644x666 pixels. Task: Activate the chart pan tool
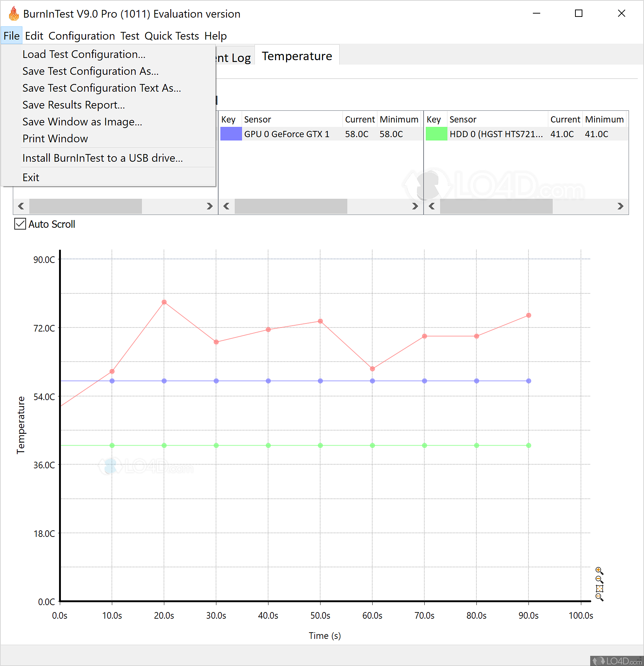(x=600, y=588)
